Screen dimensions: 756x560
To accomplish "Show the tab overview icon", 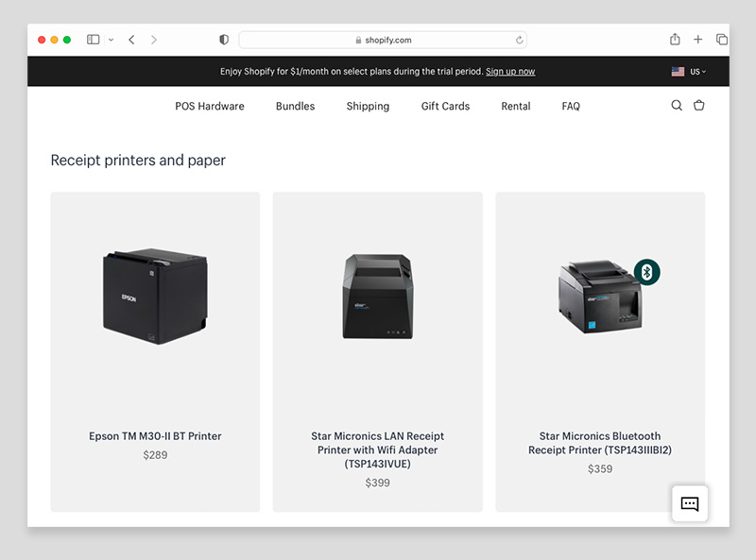I will click(722, 40).
